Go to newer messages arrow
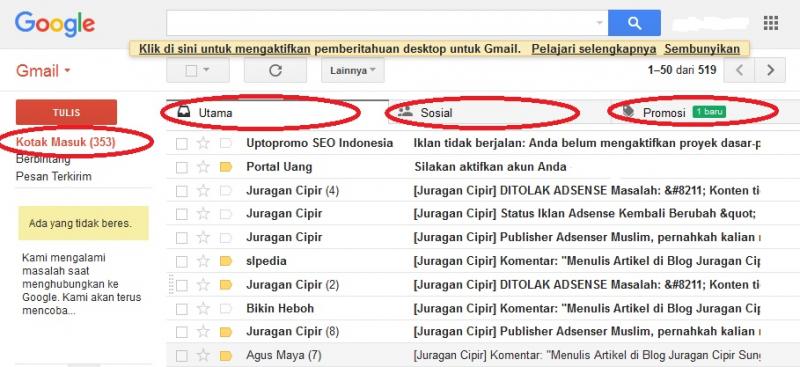 pos(739,70)
